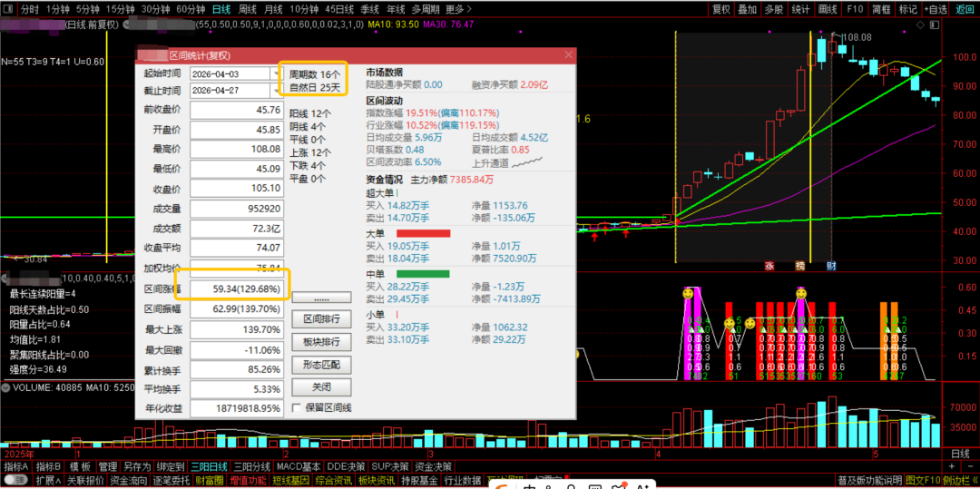This screenshot has height=489, width=980.
Task: Enable the 保留区间线 checkbox
Action: tap(296, 408)
